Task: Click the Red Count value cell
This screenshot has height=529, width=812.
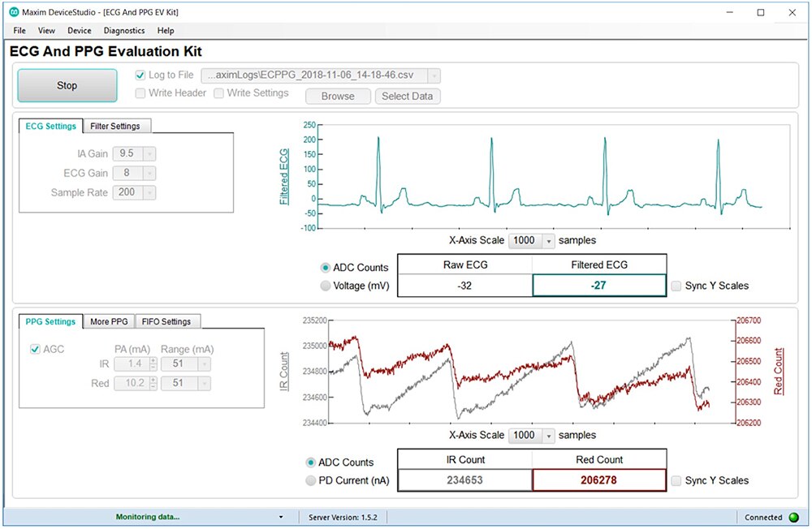Action: [599, 480]
